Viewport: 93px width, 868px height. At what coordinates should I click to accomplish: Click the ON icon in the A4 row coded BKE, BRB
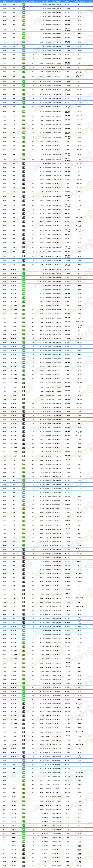tap(24, 180)
